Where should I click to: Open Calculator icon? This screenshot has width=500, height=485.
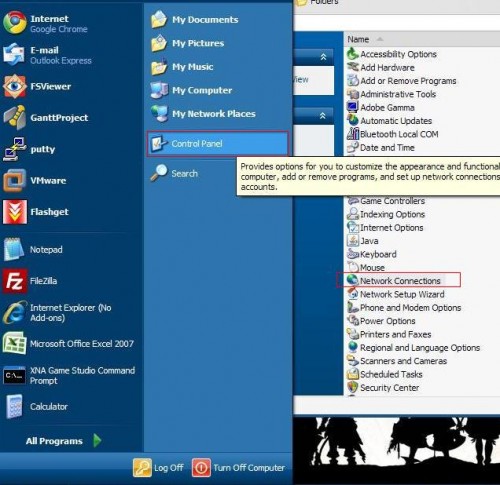point(14,406)
